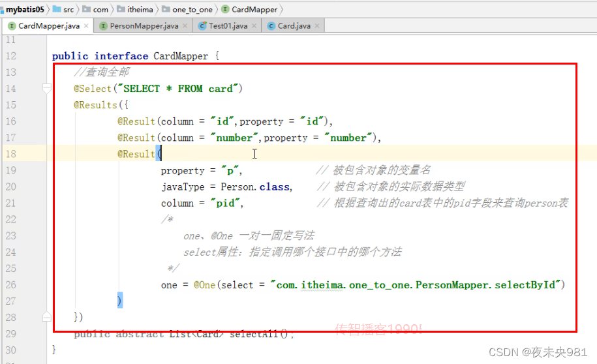
Task: Click the closing parenthesis on line 27
Action: [x=120, y=301]
